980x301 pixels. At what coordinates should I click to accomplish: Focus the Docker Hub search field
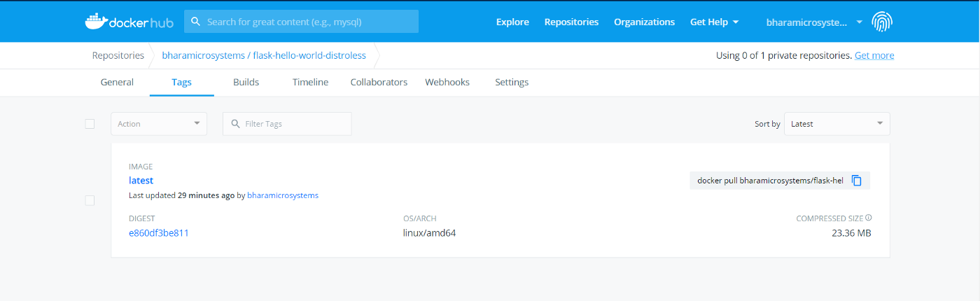[x=301, y=22]
